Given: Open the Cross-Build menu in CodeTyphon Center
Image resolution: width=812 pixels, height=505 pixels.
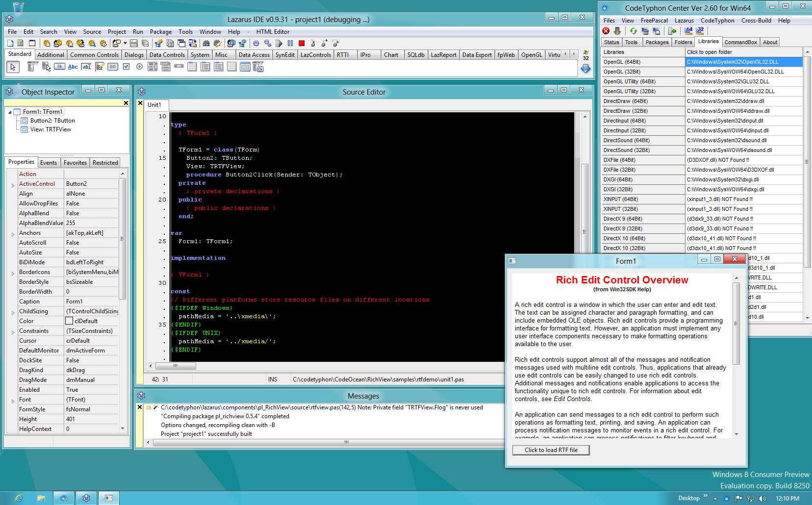Looking at the screenshot, I should pyautogui.click(x=756, y=21).
